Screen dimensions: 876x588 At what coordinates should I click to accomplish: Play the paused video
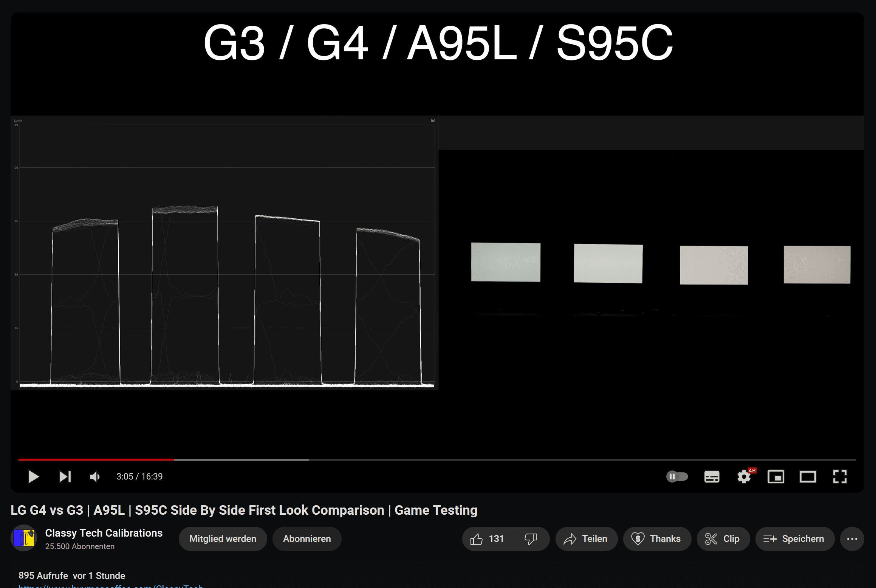click(x=33, y=477)
